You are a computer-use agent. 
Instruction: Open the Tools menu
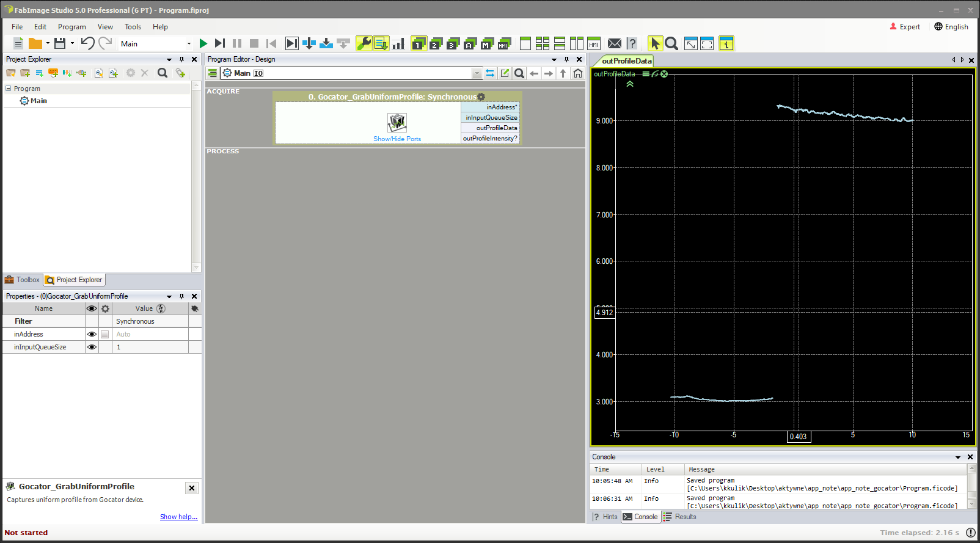pos(133,27)
